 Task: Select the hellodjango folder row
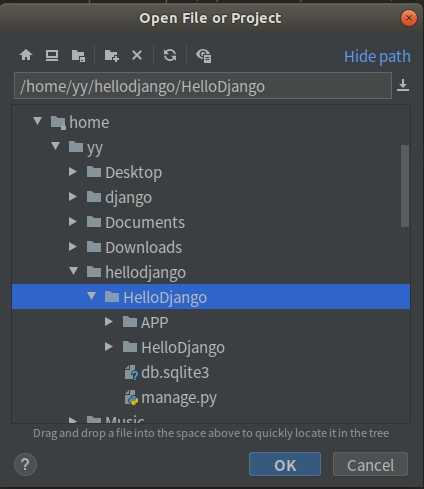(211, 272)
